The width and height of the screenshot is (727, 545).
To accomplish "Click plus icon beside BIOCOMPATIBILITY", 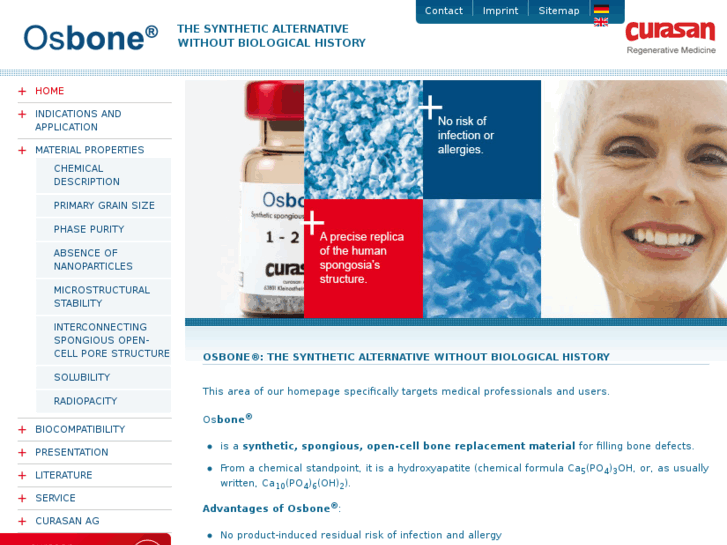I will click(22, 430).
